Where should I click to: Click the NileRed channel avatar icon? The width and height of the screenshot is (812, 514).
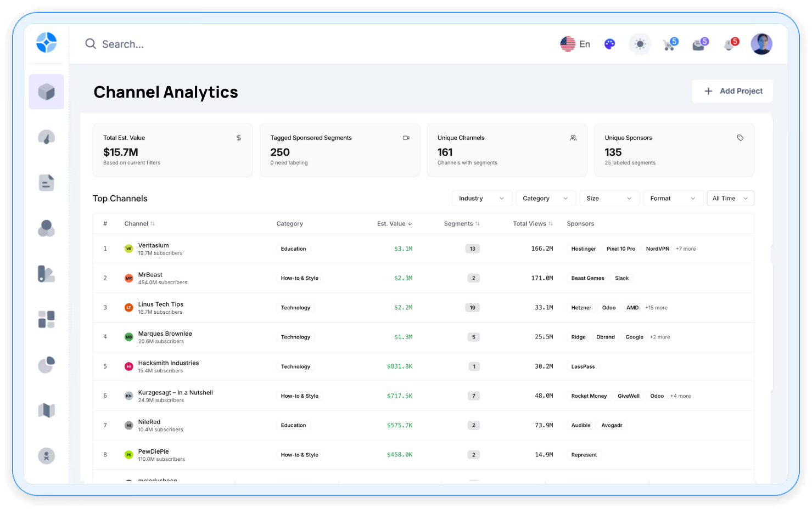(128, 425)
